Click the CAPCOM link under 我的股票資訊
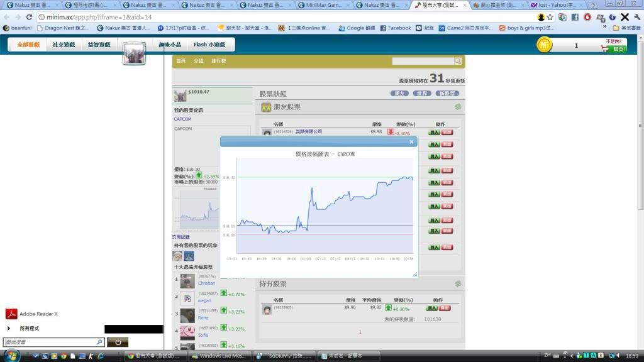The width and height of the screenshot is (644, 362). tap(182, 119)
